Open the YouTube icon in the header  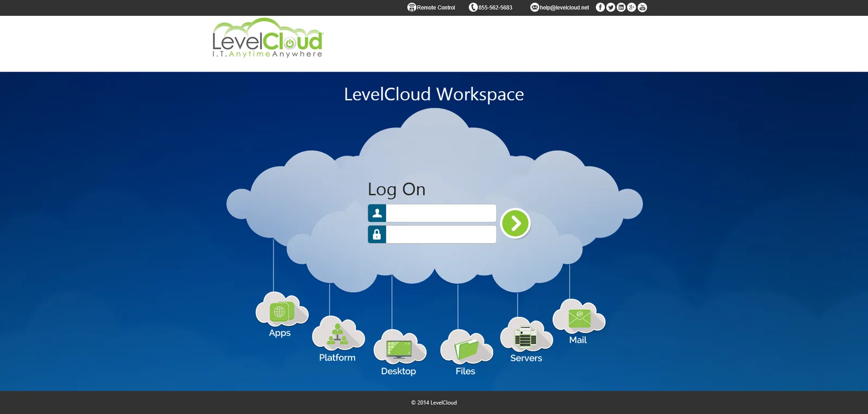642,7
